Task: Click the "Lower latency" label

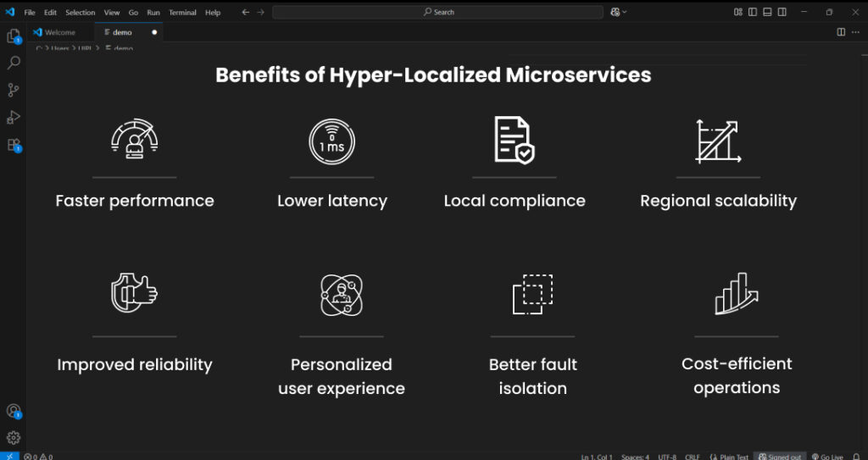Action: 332,201
